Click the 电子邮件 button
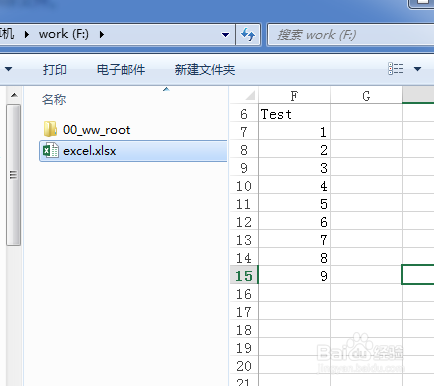434x386 pixels. [121, 70]
